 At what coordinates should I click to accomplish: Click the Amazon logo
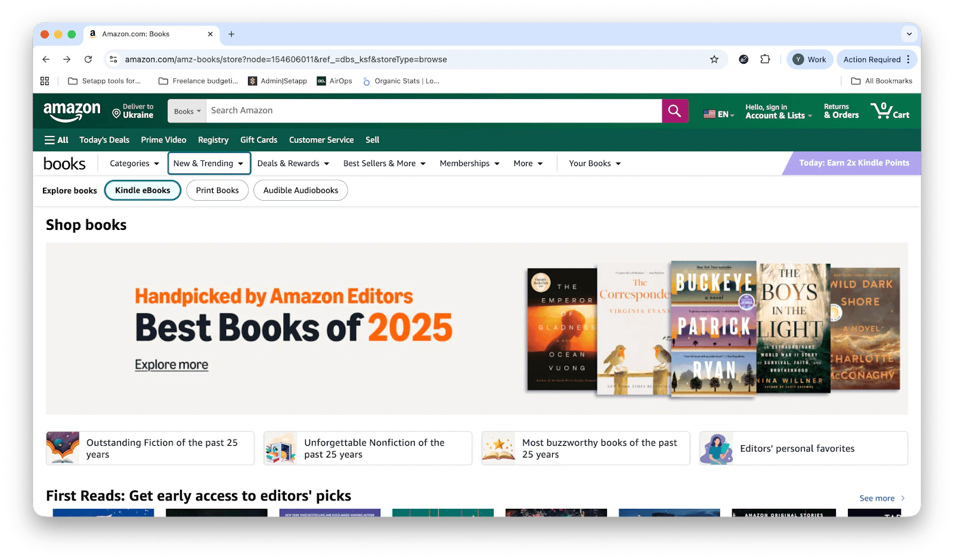(72, 111)
